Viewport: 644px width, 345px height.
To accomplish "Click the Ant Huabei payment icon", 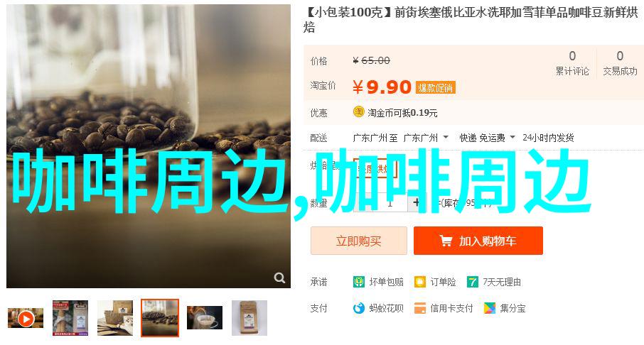I will pos(358,308).
